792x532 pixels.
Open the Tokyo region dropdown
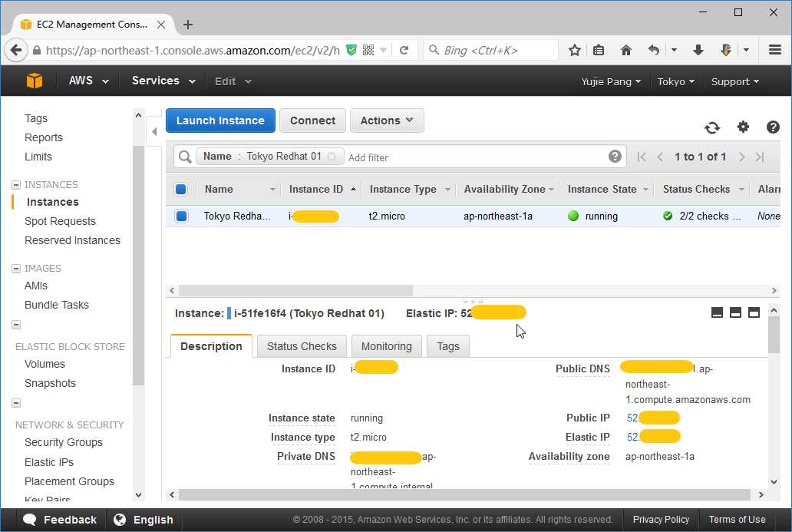(675, 81)
